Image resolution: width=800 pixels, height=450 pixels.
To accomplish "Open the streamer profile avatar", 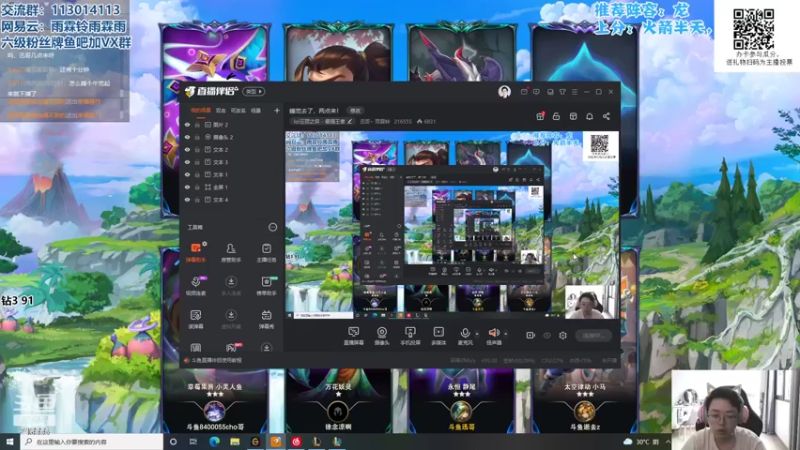I will 504,92.
